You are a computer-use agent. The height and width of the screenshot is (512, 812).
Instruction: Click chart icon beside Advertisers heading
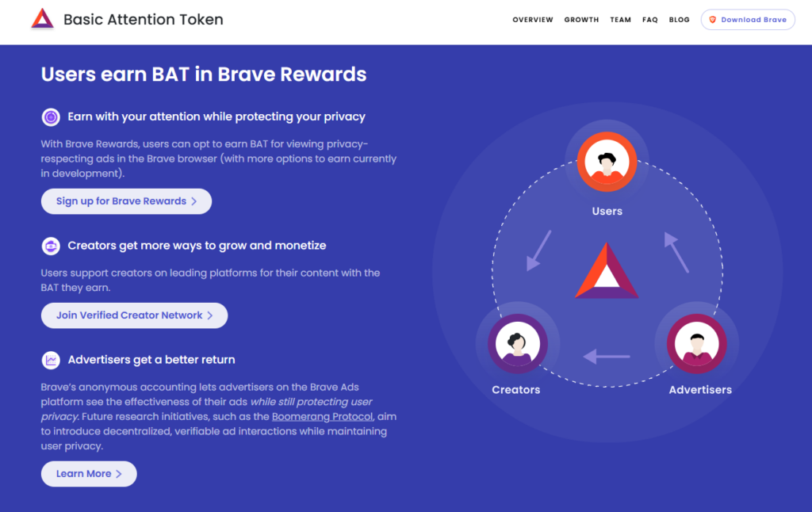(51, 361)
